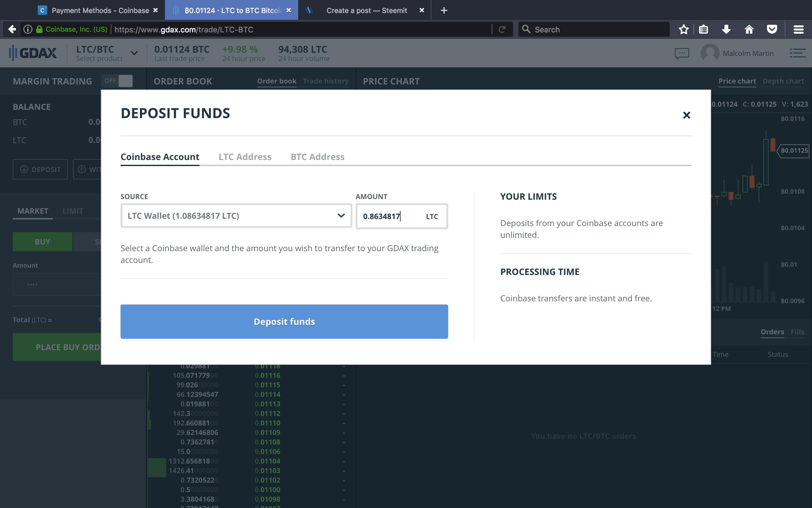Click the ฿0.01125 price chart marker
Screen dimensions: 812x508
794,150
